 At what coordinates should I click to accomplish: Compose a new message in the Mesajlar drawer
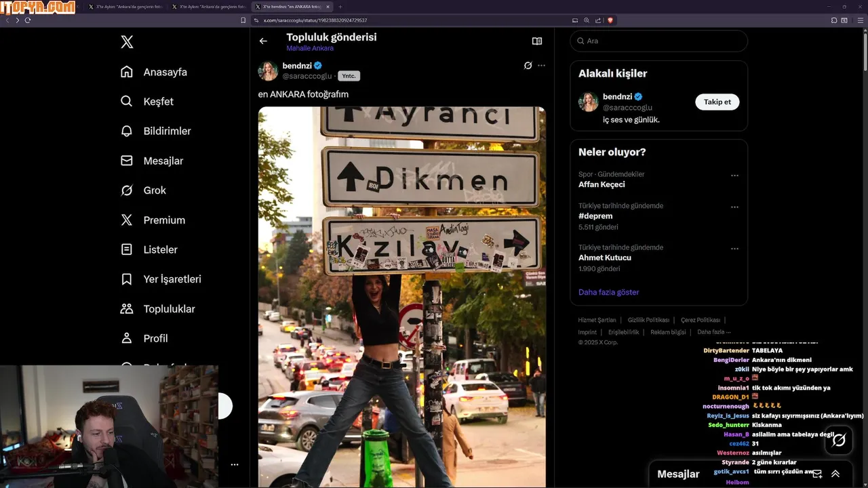(817, 474)
